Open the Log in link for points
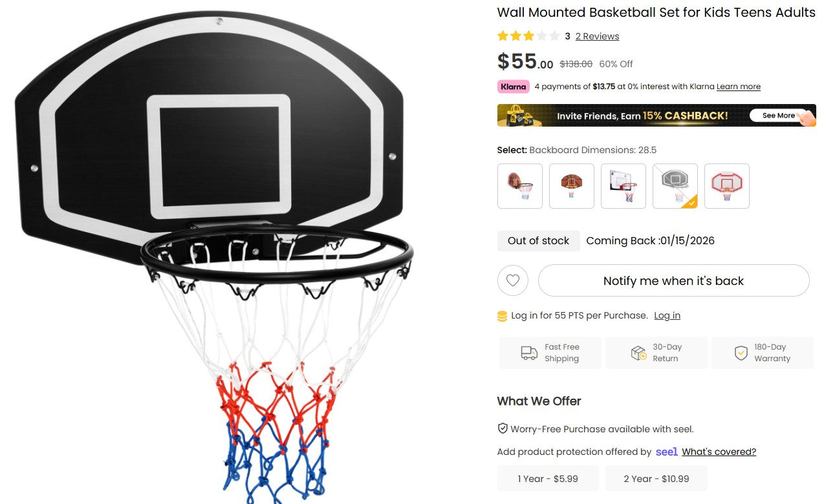Viewport: 835px width, 504px height. [x=667, y=315]
